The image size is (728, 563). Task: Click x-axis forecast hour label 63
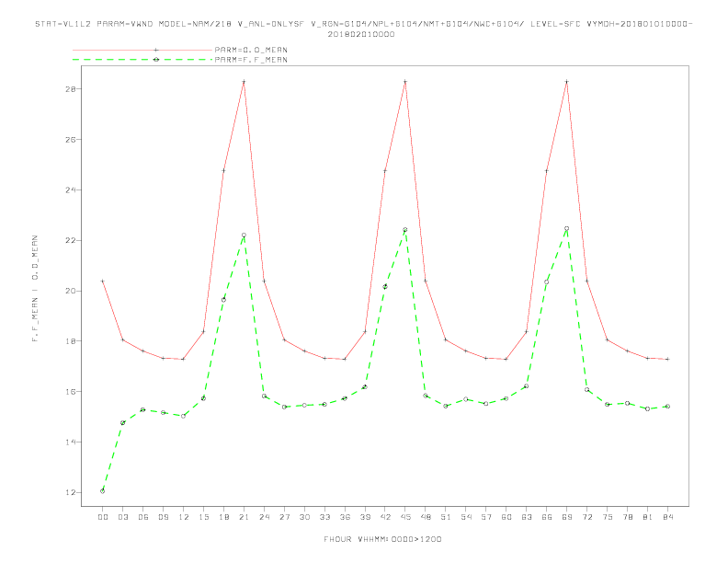[x=527, y=517]
